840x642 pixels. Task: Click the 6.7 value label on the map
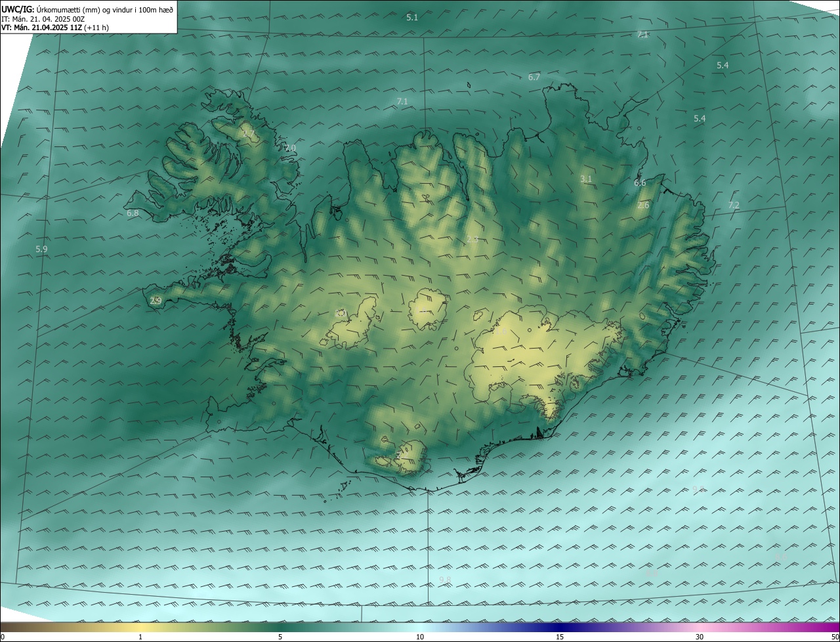534,77
